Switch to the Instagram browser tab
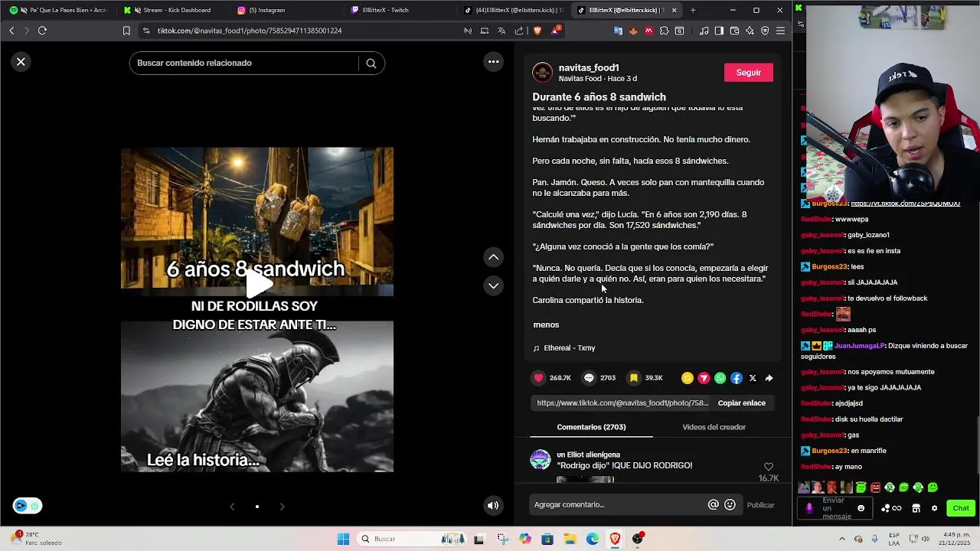Screen dimensions: 980x551 286,10
